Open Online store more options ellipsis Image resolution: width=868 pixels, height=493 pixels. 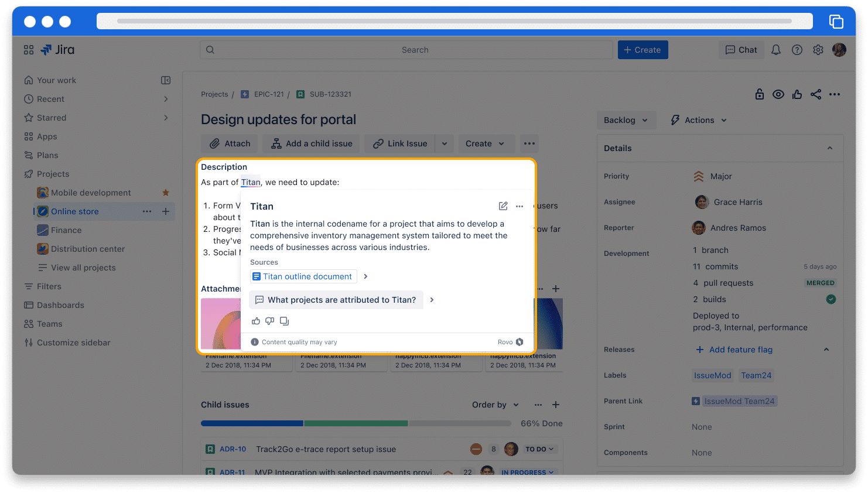coord(147,211)
